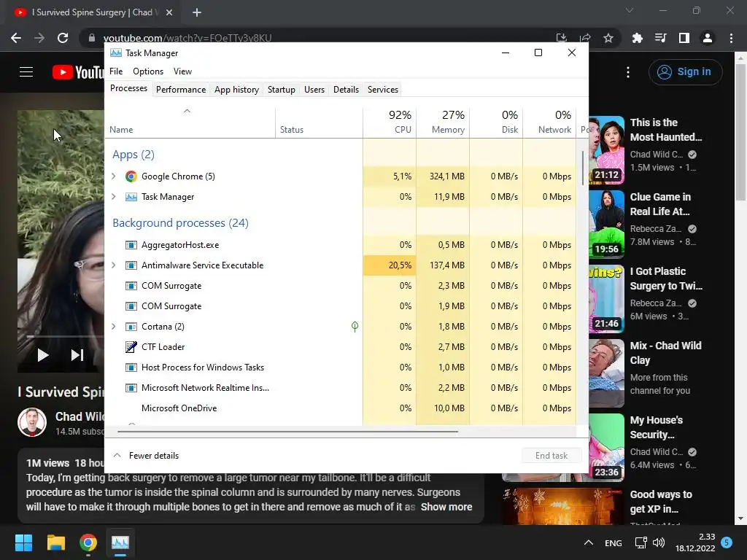Bookmark this page with the star icon
This screenshot has height=560, width=747.
pyautogui.click(x=608, y=38)
